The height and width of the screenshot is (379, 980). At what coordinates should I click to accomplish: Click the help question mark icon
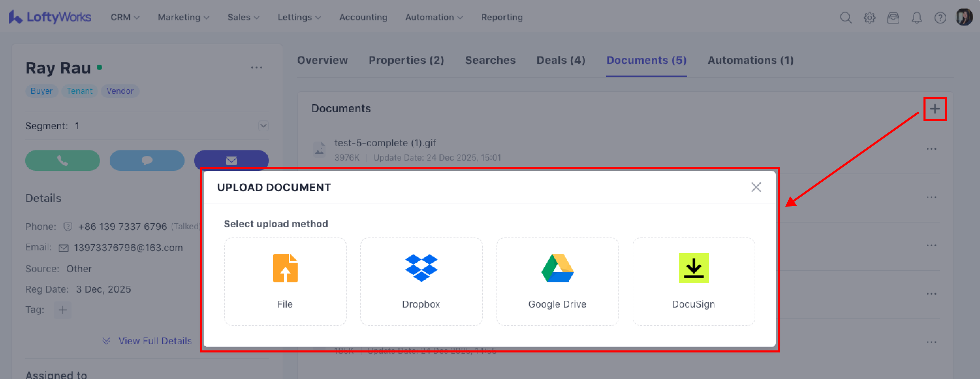click(940, 17)
